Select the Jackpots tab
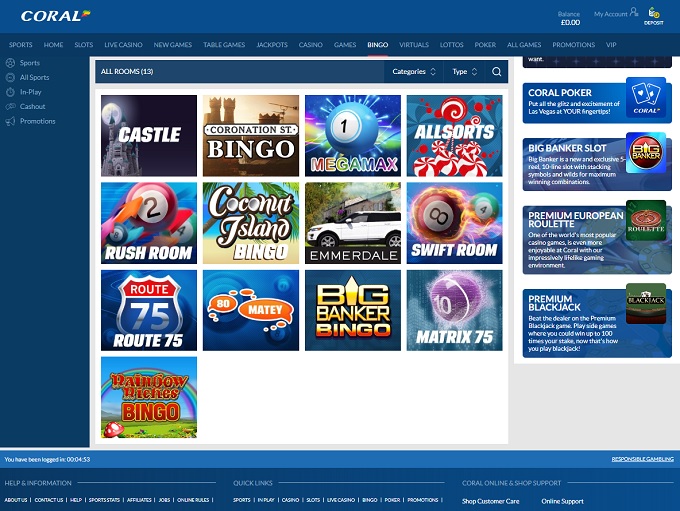This screenshot has width=680, height=511. pyautogui.click(x=272, y=45)
